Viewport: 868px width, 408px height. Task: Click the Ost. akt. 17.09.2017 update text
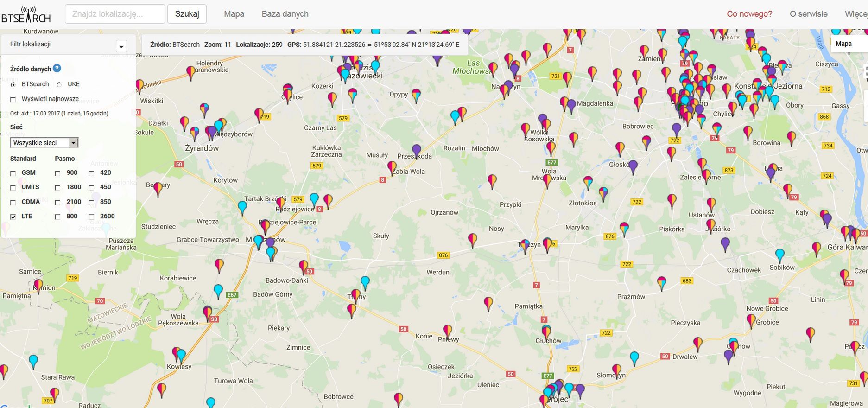tap(59, 114)
